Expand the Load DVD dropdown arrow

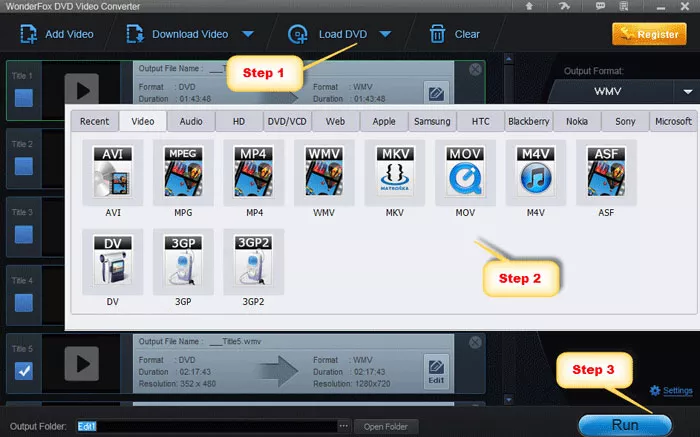pyautogui.click(x=385, y=34)
